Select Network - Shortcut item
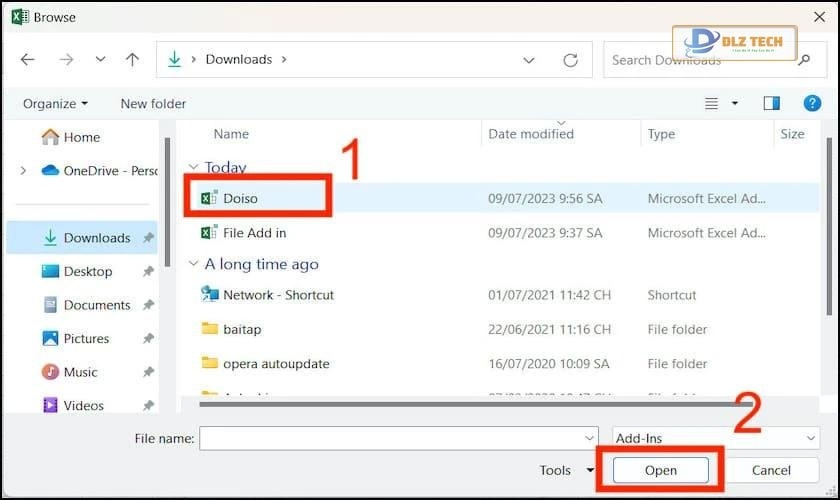This screenshot has height=500, width=840. pyautogui.click(x=278, y=295)
